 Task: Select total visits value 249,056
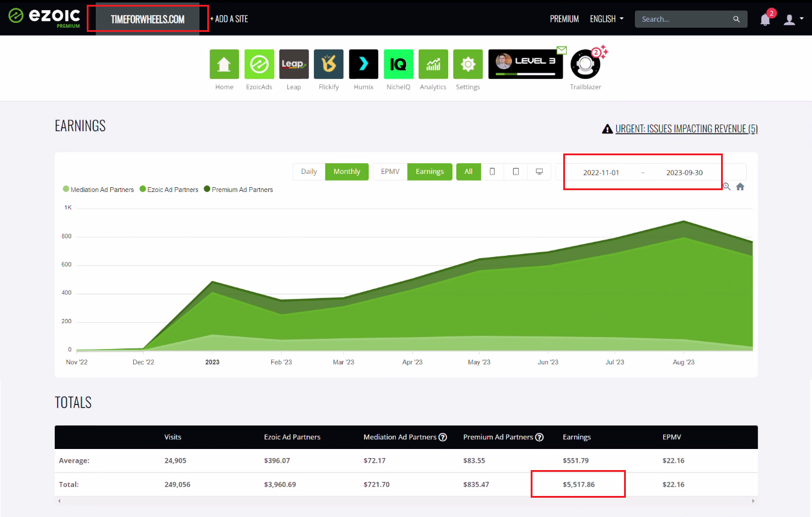tap(177, 484)
